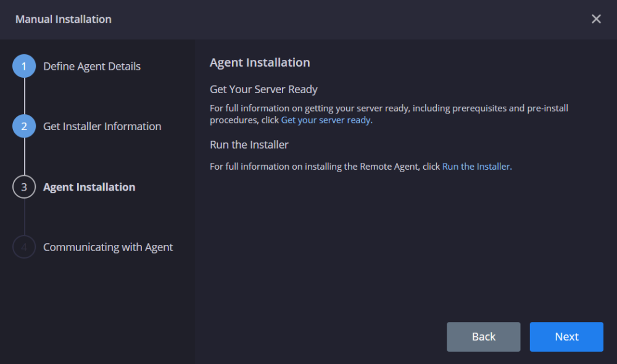Click the Run the Installer subheading
The image size is (617, 364).
click(x=249, y=144)
